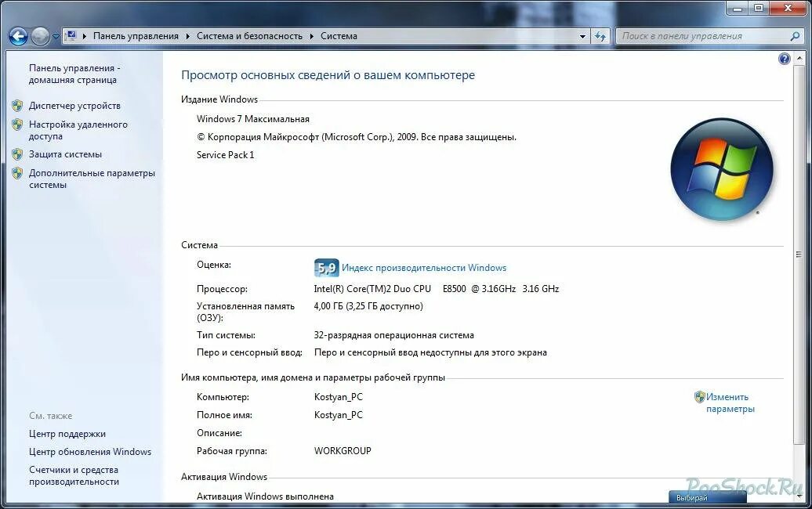Click shield icon beside Диспетчер устройств
This screenshot has width=812, height=509.
coord(17,106)
